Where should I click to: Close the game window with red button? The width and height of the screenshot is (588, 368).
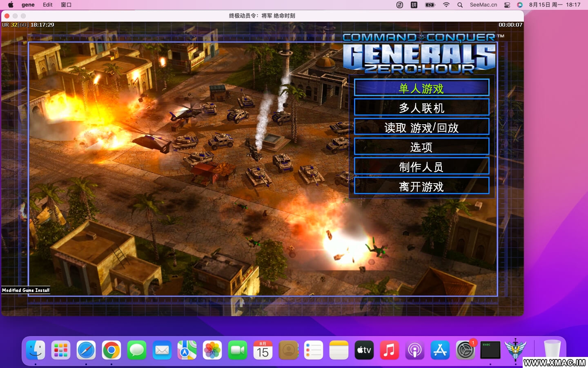7,16
